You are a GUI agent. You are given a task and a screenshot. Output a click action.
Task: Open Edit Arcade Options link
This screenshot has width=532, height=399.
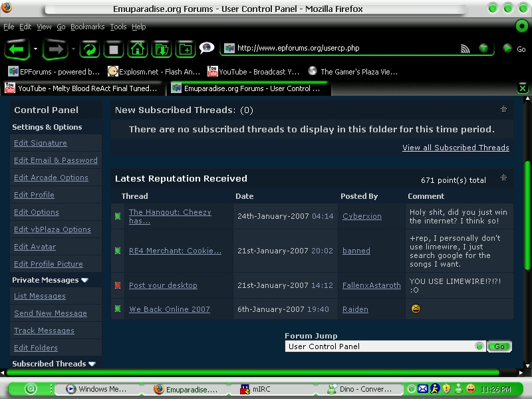point(51,178)
